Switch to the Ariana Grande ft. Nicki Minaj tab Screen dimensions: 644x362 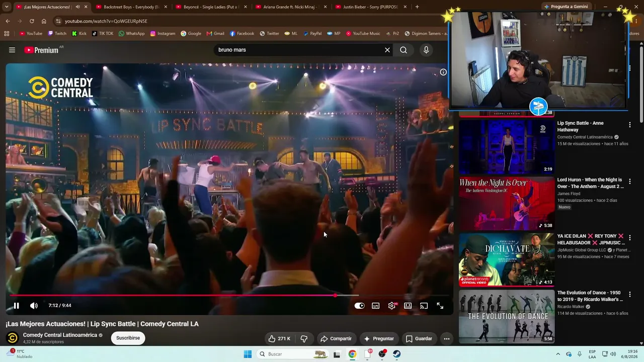(291, 7)
